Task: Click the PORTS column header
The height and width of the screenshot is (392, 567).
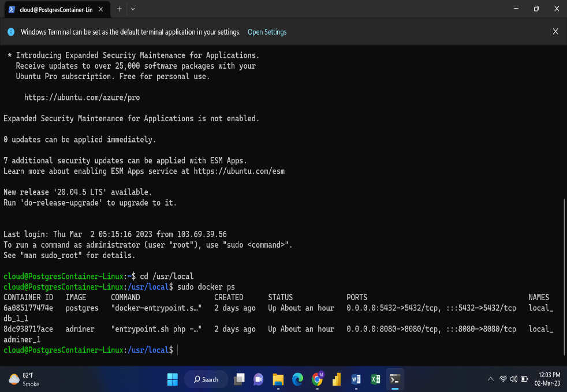Action: (x=357, y=298)
